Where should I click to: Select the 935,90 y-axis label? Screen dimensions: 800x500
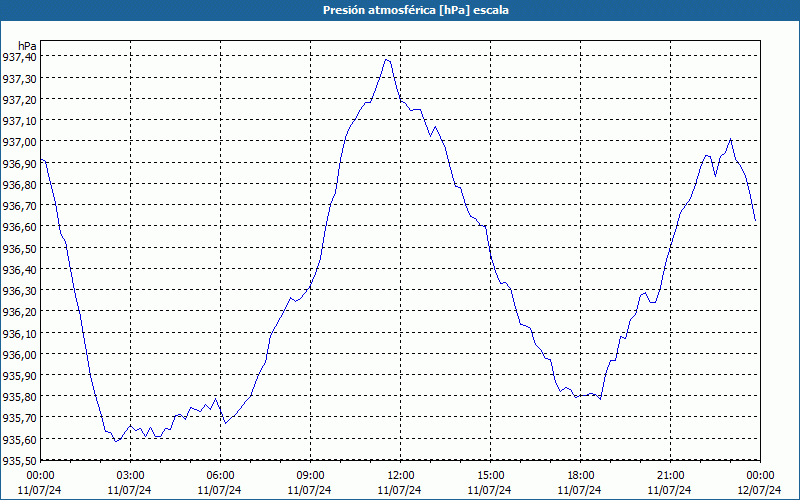click(19, 376)
